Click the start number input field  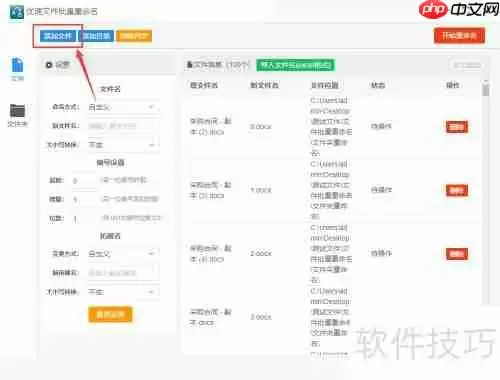click(83, 180)
